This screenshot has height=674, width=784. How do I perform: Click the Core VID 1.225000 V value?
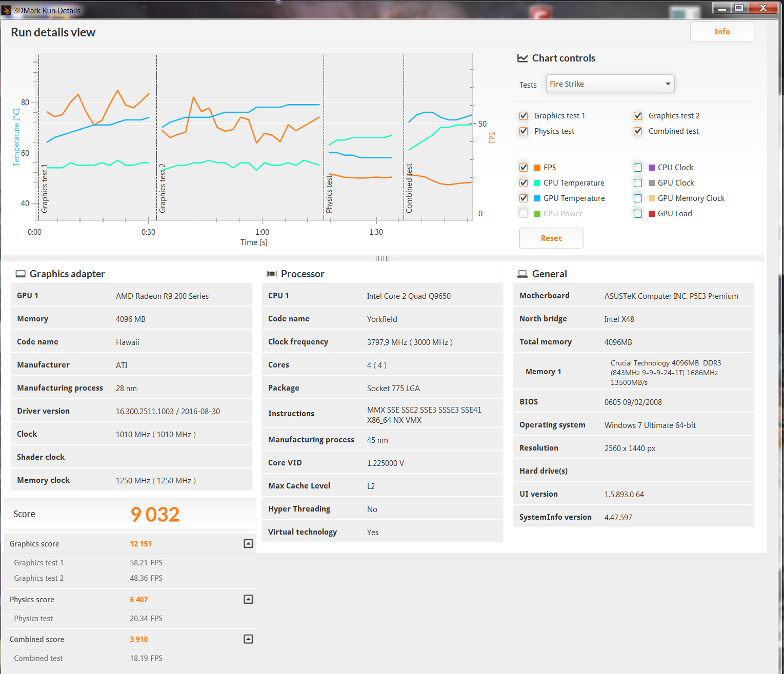coord(386,463)
